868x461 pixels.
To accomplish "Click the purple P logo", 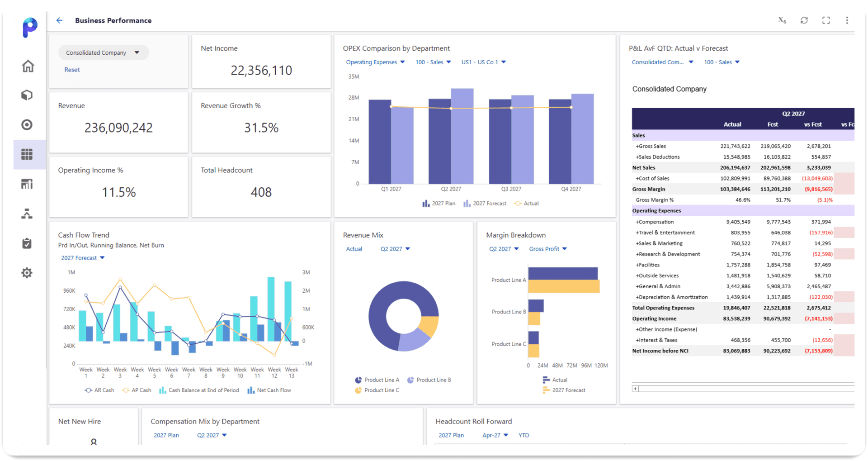I will pyautogui.click(x=30, y=28).
